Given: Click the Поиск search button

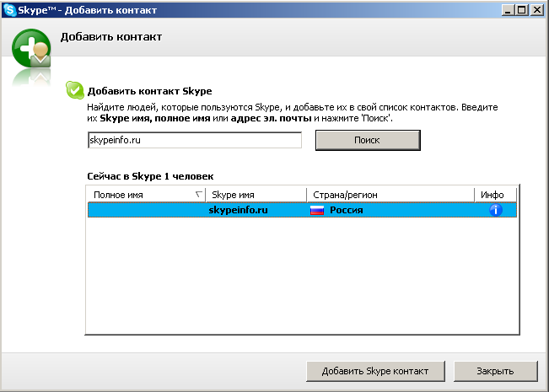Looking at the screenshot, I should coord(368,140).
